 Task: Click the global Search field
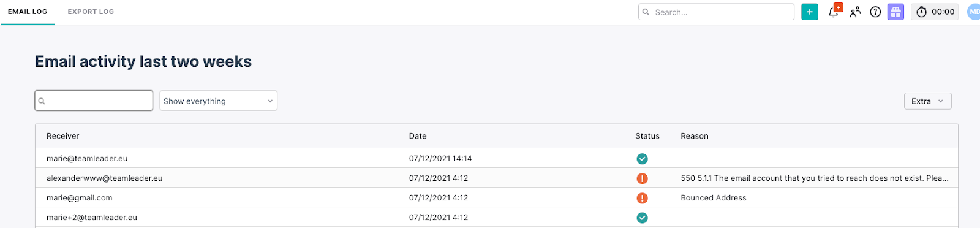click(x=716, y=12)
